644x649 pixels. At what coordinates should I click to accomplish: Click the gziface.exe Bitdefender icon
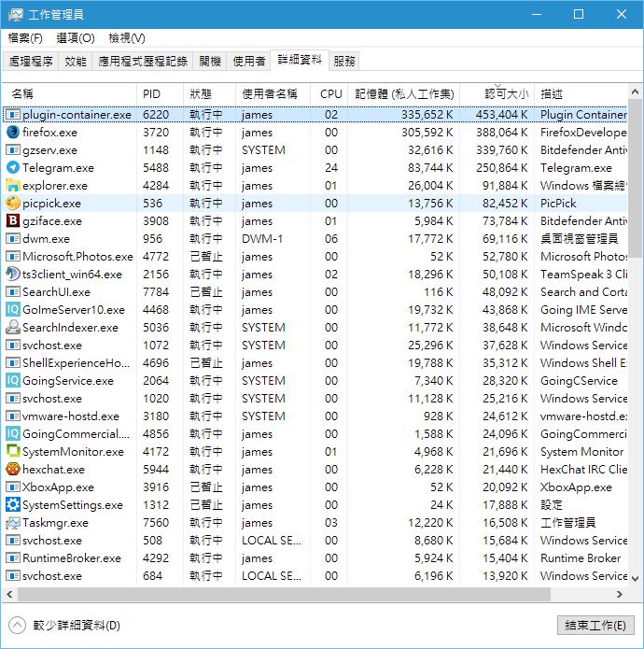(x=13, y=221)
